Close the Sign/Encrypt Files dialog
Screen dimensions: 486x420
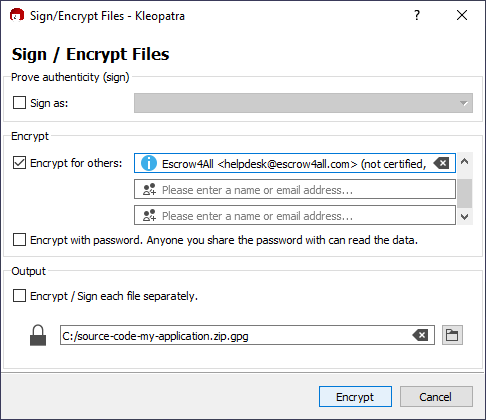click(462, 15)
